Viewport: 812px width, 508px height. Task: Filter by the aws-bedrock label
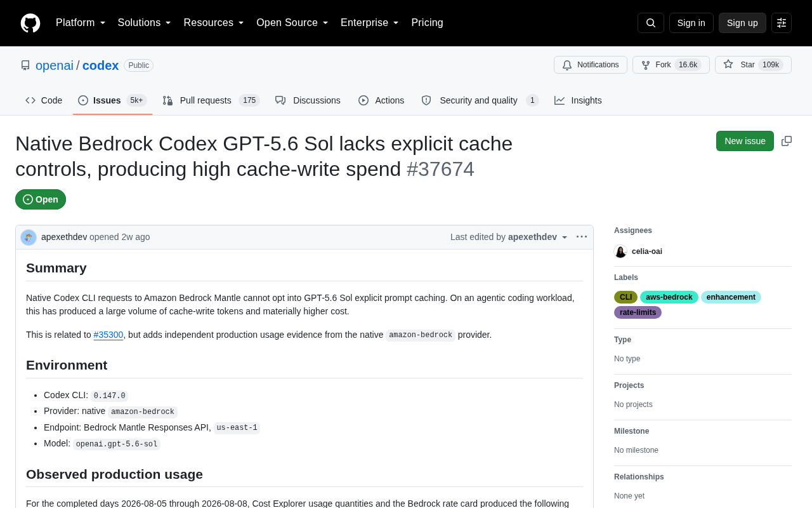(669, 297)
